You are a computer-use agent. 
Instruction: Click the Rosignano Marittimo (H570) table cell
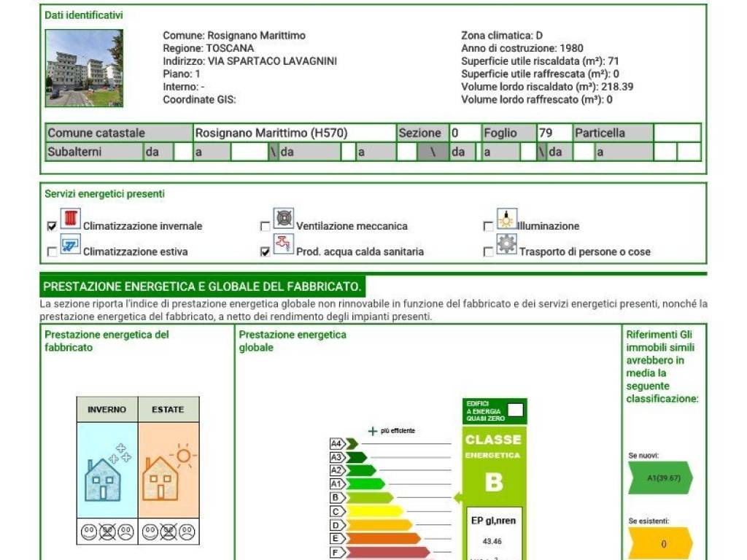[295, 133]
